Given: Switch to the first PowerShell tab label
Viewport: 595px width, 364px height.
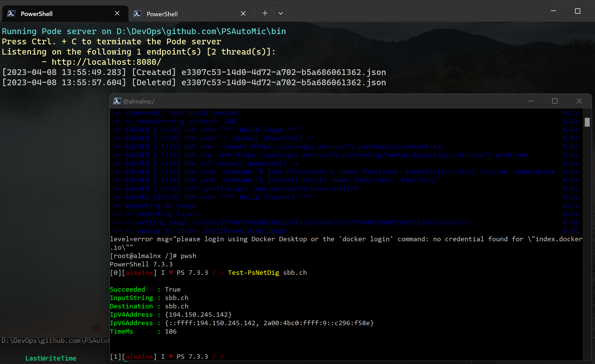Looking at the screenshot, I should (36, 14).
